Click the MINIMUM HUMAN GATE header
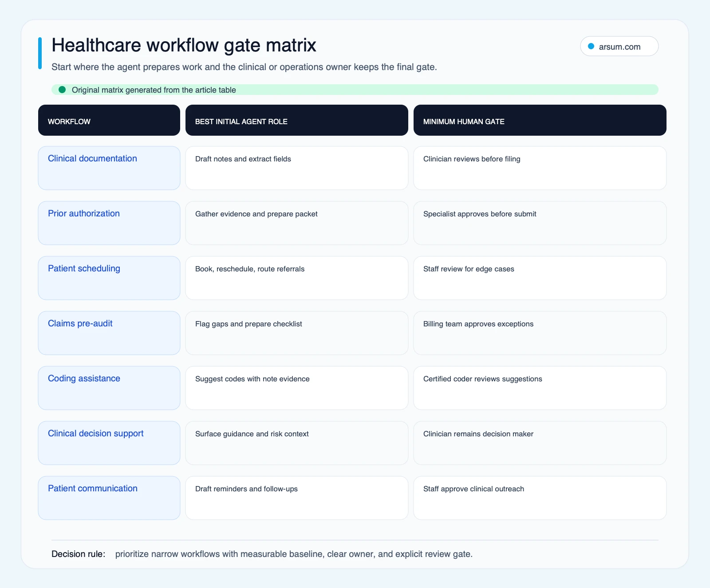The height and width of the screenshot is (588, 710). (x=540, y=120)
